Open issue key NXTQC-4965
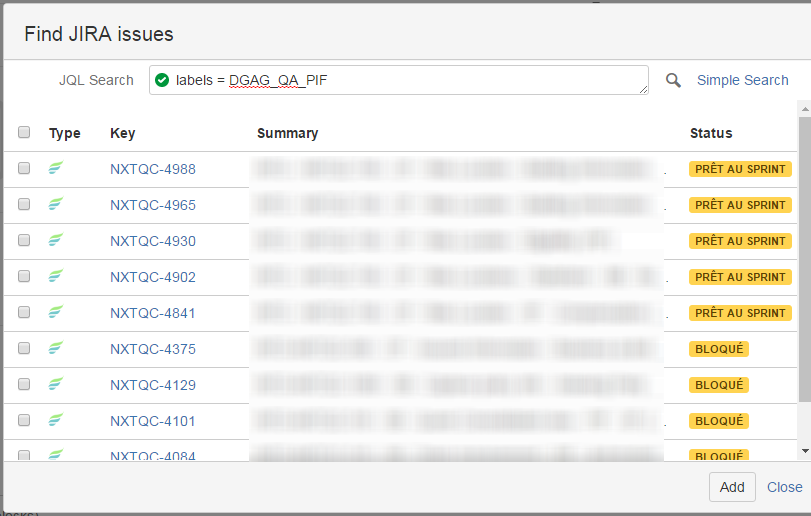Viewport: 811px width, 516px height. [153, 205]
